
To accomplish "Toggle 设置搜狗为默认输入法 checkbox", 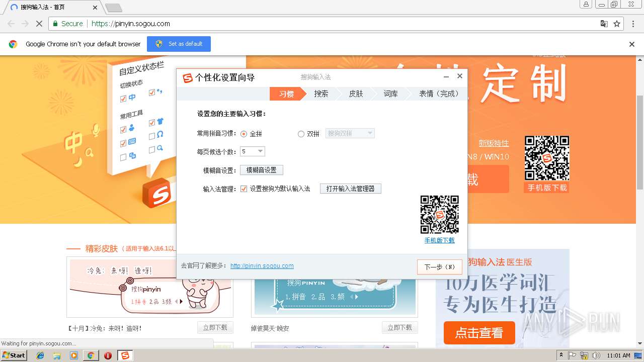I will click(x=244, y=189).
